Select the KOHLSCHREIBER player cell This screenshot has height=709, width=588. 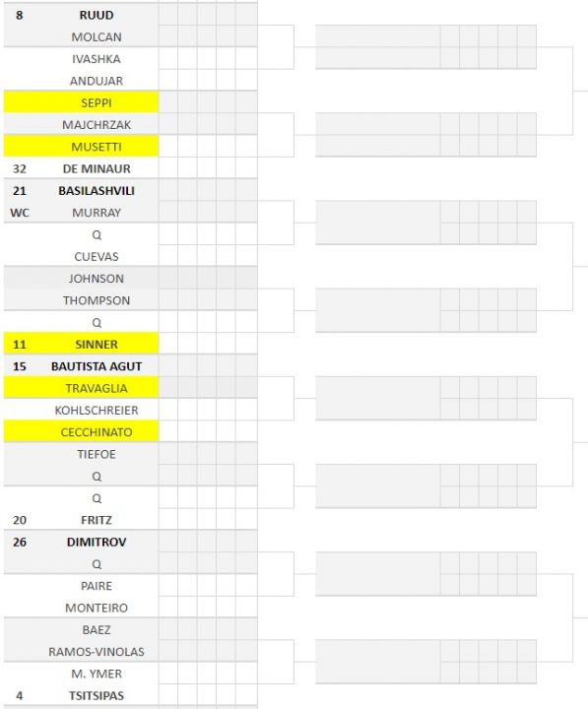(97, 410)
